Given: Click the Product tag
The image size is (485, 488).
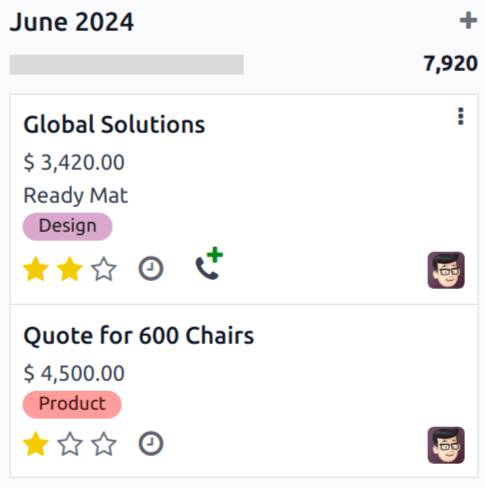Looking at the screenshot, I should [x=72, y=404].
